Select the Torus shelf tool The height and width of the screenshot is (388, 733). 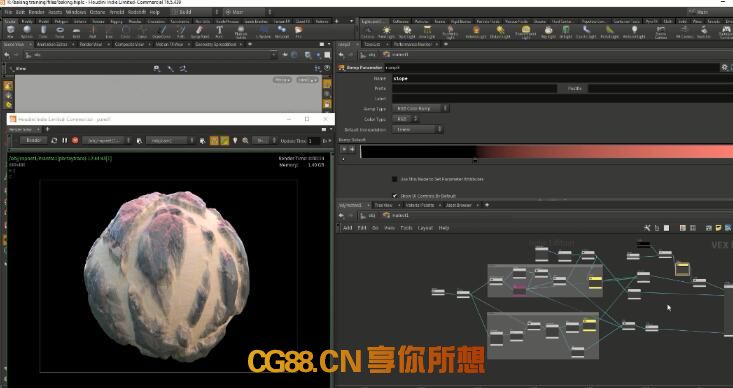pos(60,32)
